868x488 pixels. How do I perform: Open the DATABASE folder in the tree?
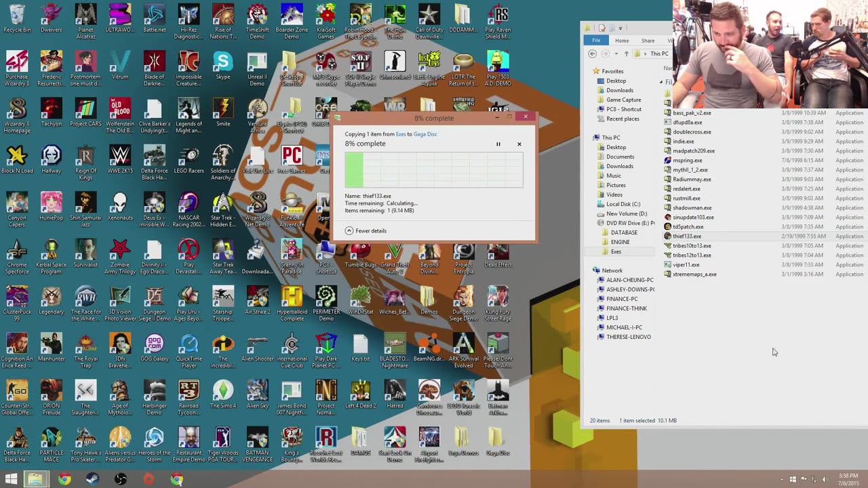[x=623, y=232]
